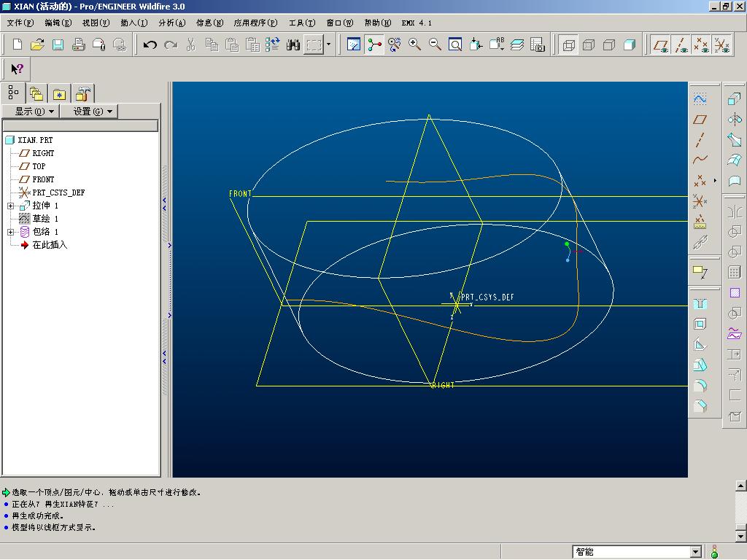Select the Round tool

point(700,385)
